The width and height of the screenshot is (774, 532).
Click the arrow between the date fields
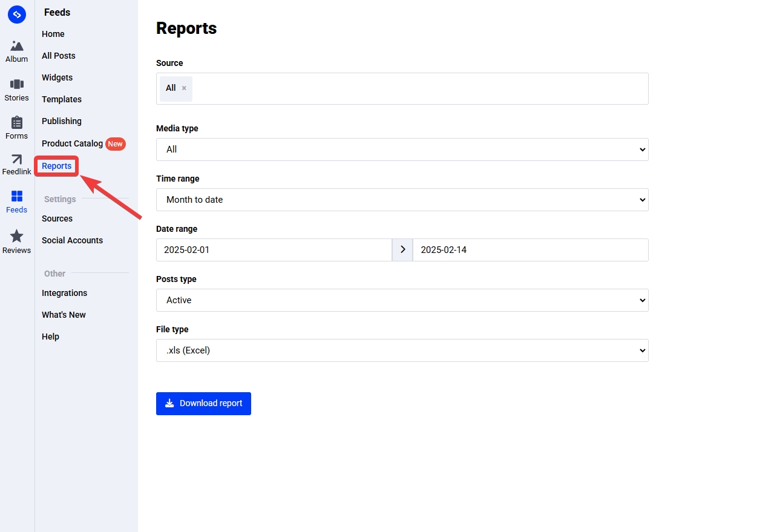(402, 249)
